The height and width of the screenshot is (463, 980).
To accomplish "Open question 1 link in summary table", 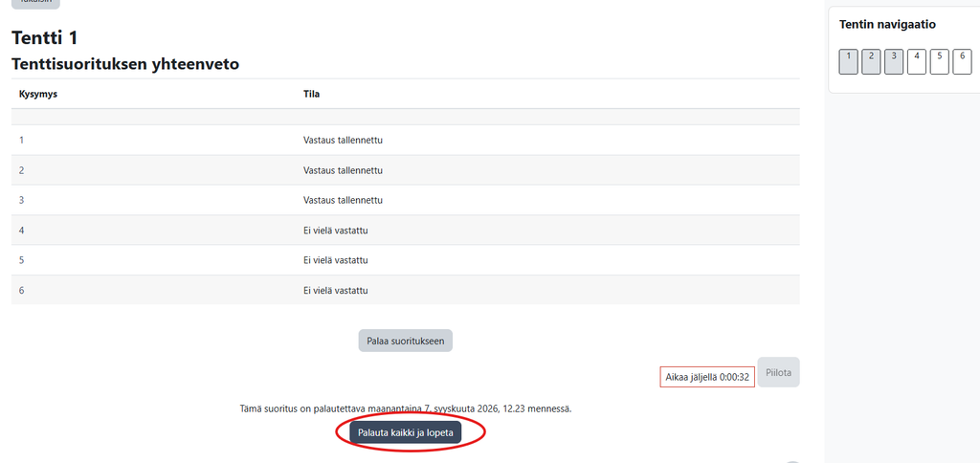I will click(x=21, y=140).
